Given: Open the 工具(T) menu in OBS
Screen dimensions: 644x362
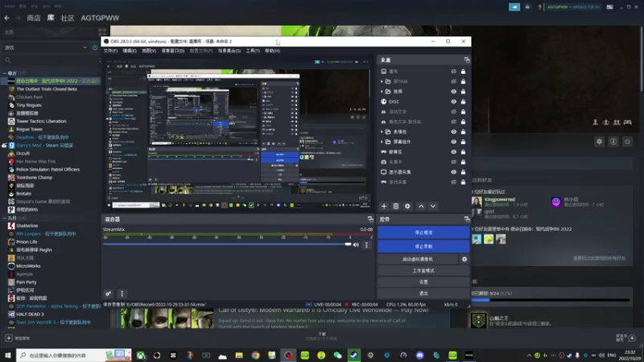Looking at the screenshot, I should click(253, 51).
